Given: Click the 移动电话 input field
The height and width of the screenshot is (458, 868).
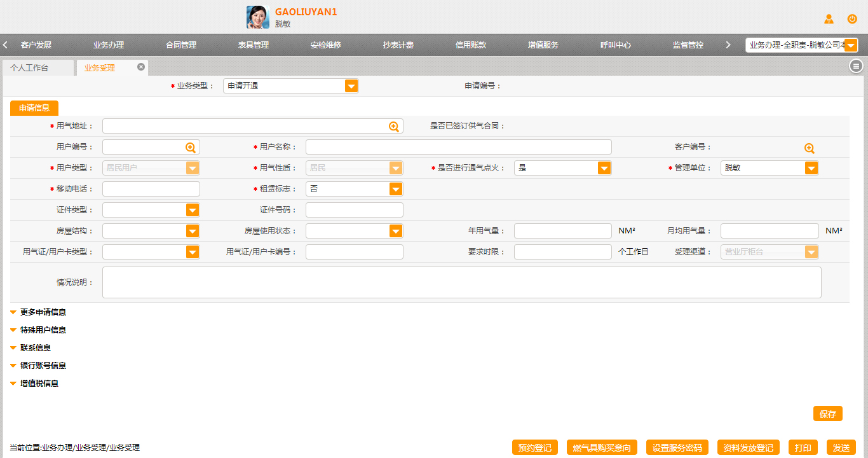Looking at the screenshot, I should click(151, 189).
